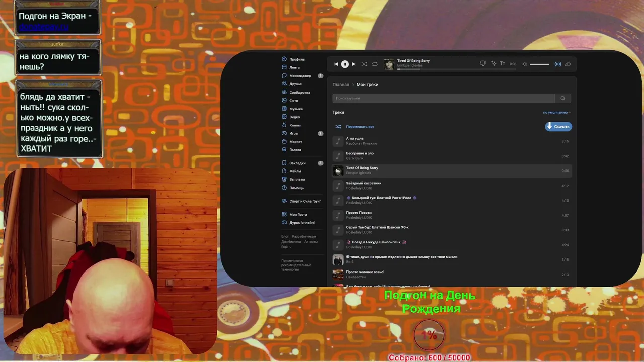Dislike the current track with thumbs-down

[482, 64]
